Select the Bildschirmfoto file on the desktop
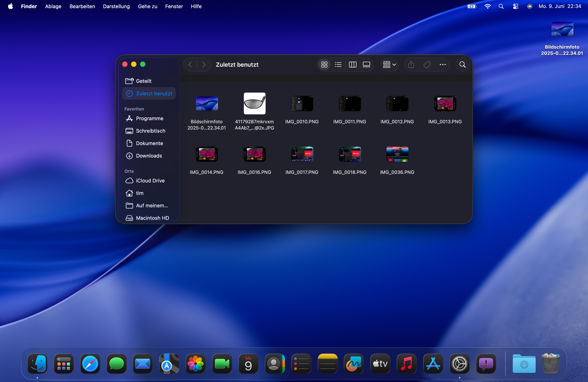Image resolution: width=588 pixels, height=382 pixels. [x=562, y=29]
